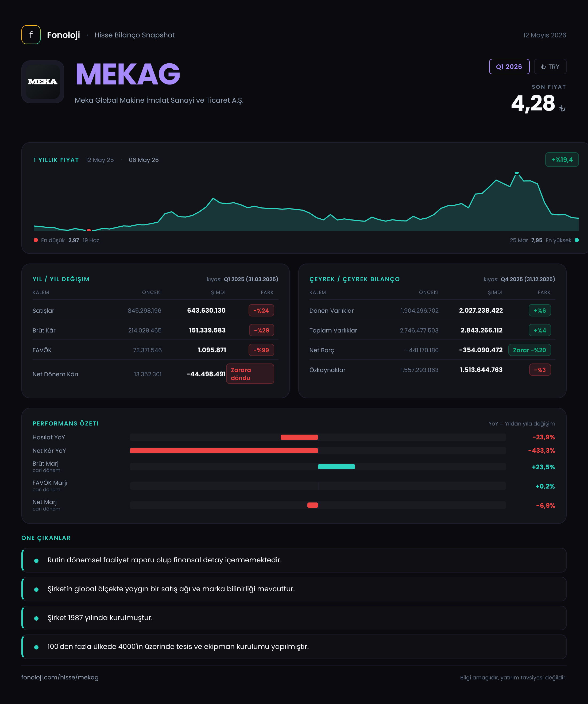Click the '12 May 25' chart start date

coord(100,160)
